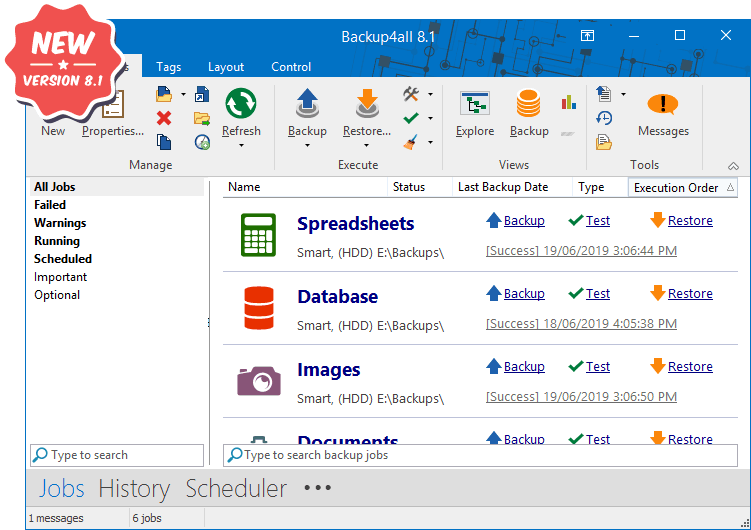Switch to the Control ribbon tab

pyautogui.click(x=291, y=67)
